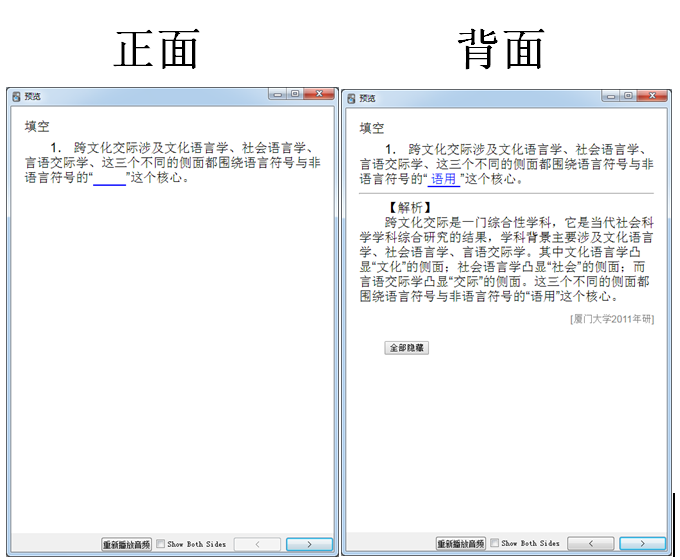Viewport: 680px width, 560px height.
Task: Click the source tag [厦门大学2011年研]
Action: pos(612,319)
